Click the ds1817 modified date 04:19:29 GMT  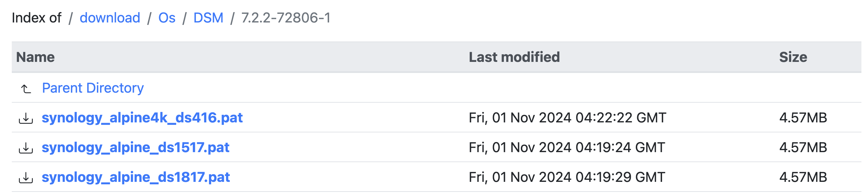click(x=567, y=177)
